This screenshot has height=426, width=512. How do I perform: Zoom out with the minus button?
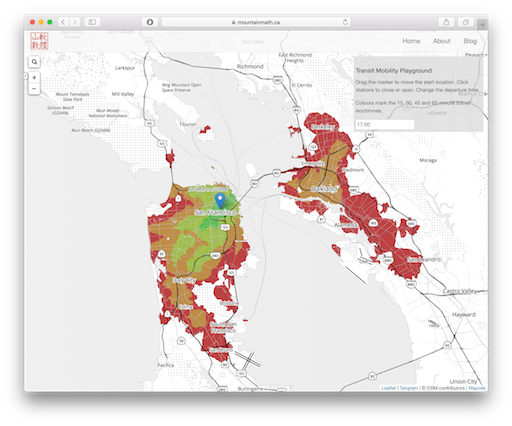[x=34, y=89]
